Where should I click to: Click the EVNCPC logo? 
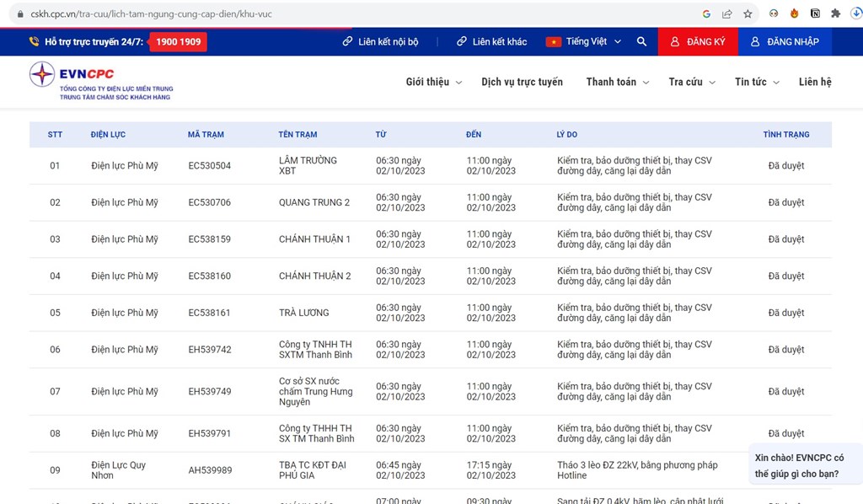[x=100, y=81]
